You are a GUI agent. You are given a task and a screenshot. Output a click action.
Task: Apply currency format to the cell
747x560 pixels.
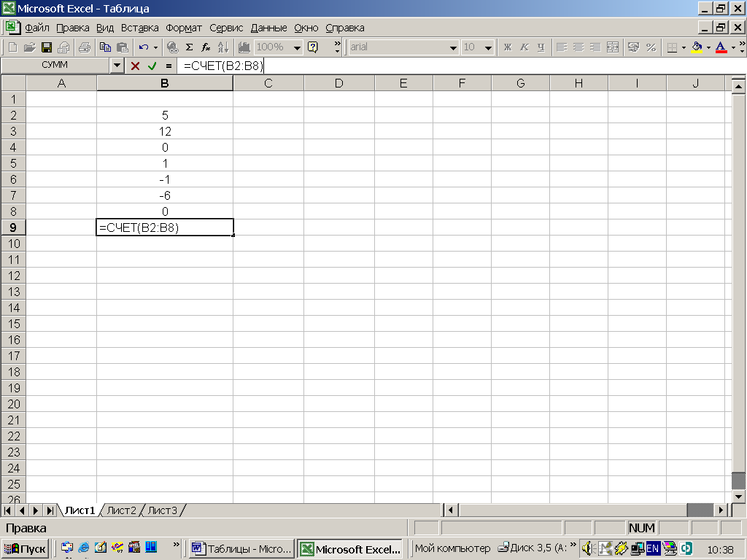[634, 47]
